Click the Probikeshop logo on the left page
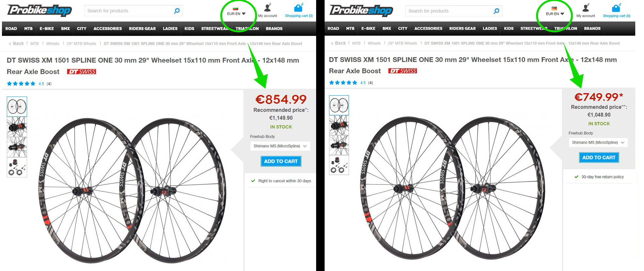 [x=39, y=10]
